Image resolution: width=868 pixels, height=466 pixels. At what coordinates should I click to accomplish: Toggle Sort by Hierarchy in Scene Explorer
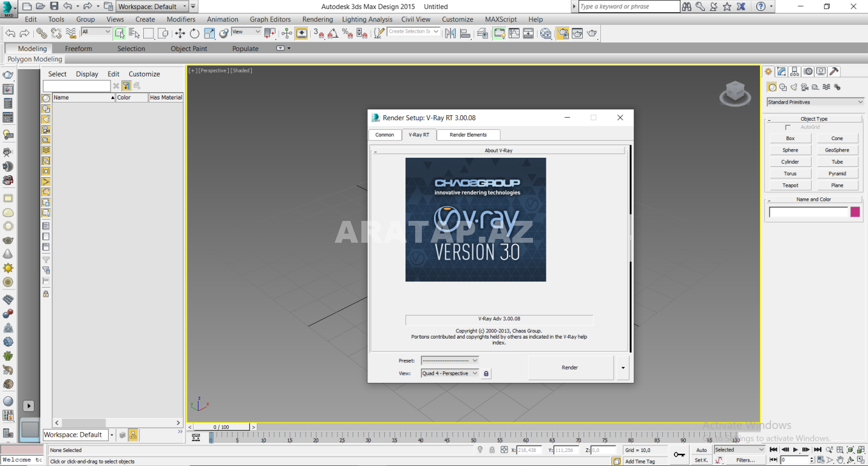click(133, 434)
